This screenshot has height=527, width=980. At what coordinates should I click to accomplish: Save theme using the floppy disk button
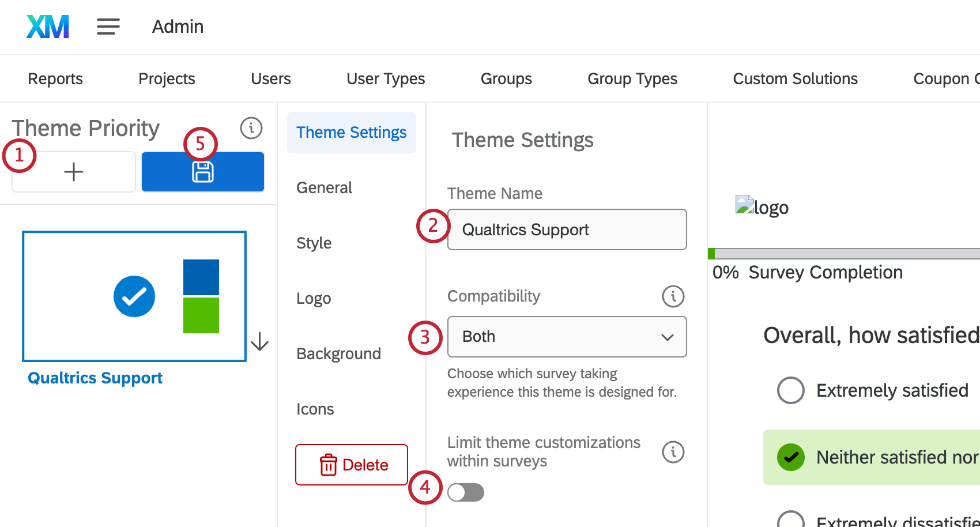point(203,172)
